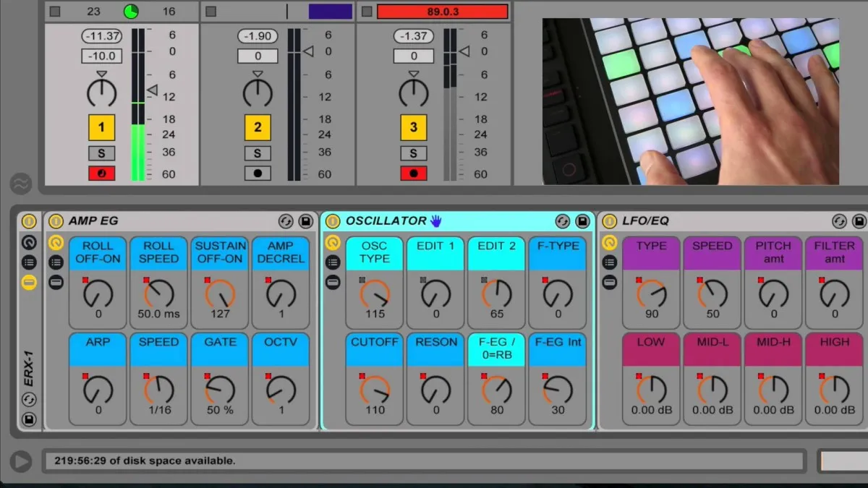
Task: Solo track 2
Action: coord(258,153)
